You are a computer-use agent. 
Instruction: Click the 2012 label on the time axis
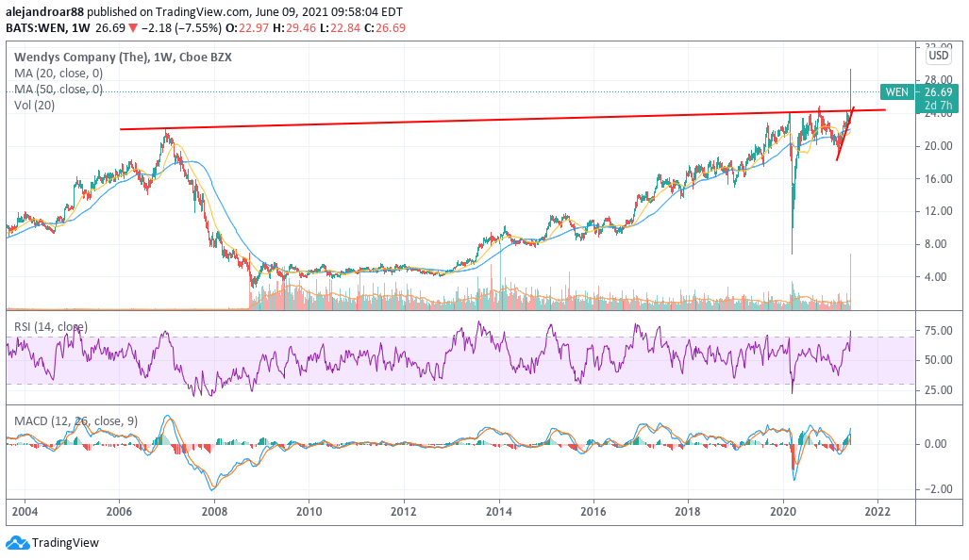click(404, 511)
